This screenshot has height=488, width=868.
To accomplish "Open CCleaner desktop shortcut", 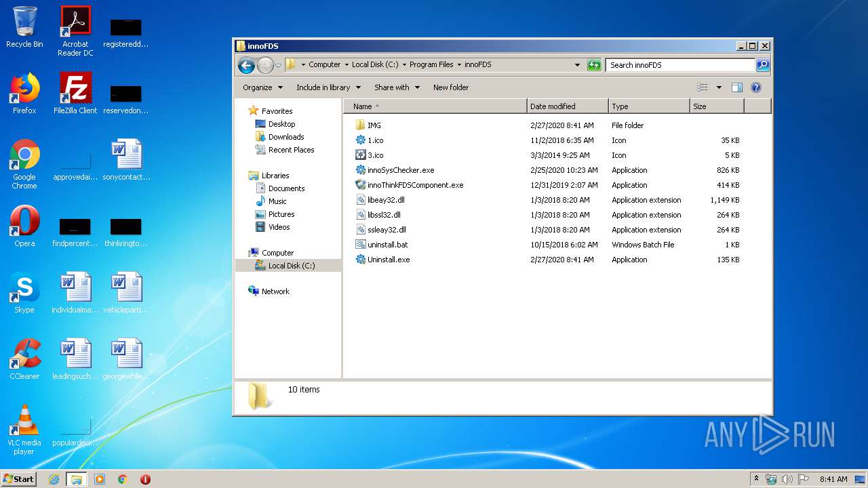I will point(24,360).
